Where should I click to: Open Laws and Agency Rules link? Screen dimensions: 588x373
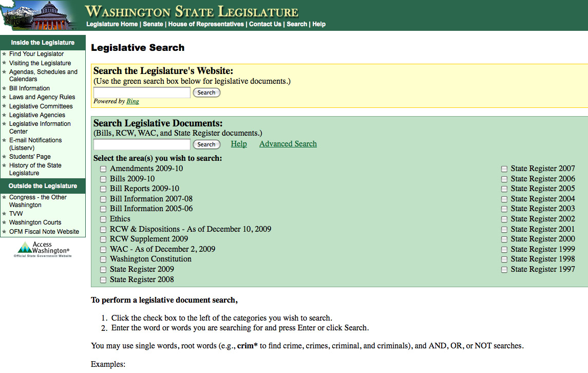(42, 97)
